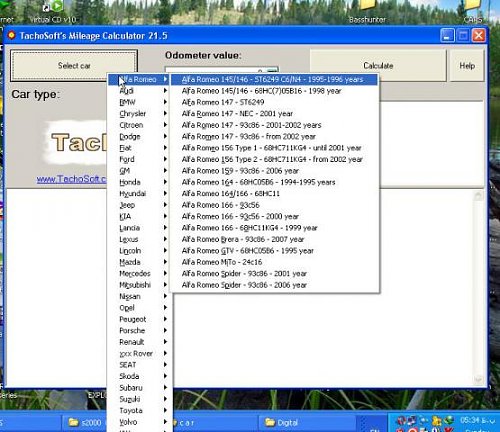Open the Alfa Romeo submenu
The height and width of the screenshot is (432, 500).
click(140, 79)
